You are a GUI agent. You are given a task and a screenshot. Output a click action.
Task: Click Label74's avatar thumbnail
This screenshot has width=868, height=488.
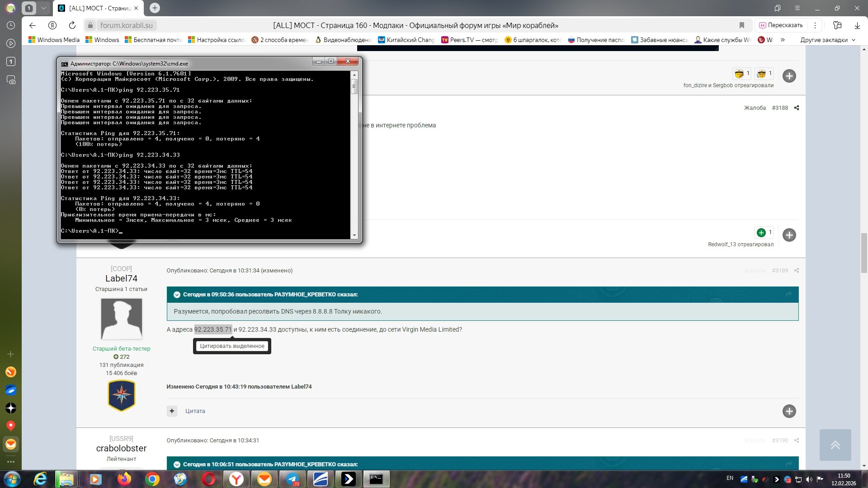121,319
